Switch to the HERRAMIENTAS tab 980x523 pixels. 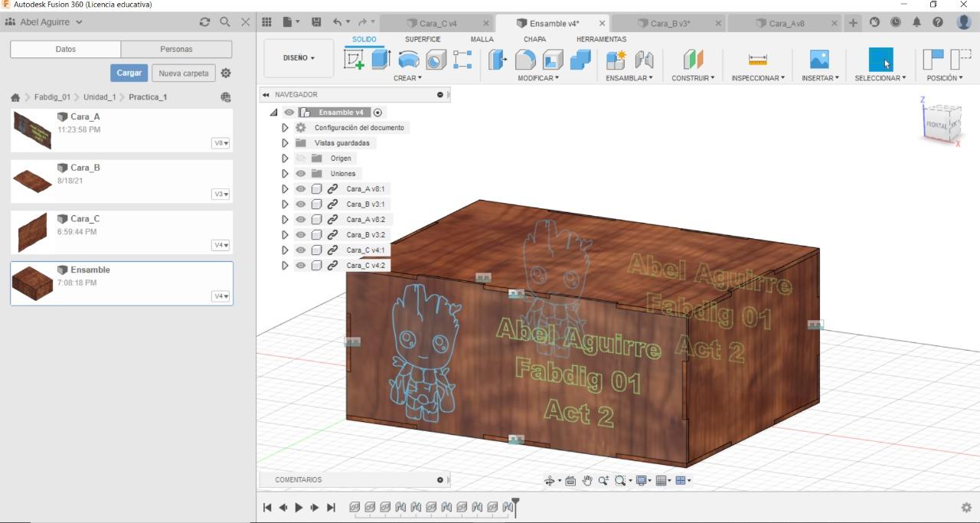601,39
